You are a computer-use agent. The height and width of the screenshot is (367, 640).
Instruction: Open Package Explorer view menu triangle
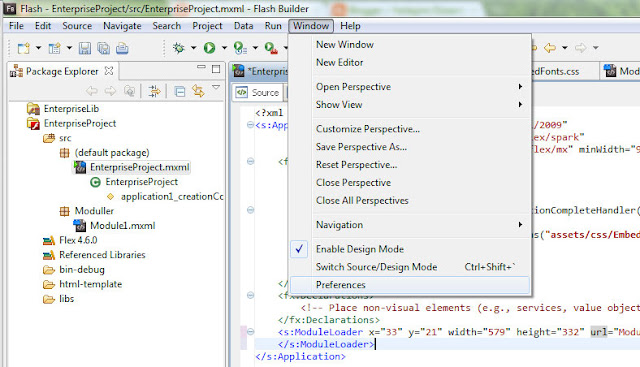[x=216, y=87]
